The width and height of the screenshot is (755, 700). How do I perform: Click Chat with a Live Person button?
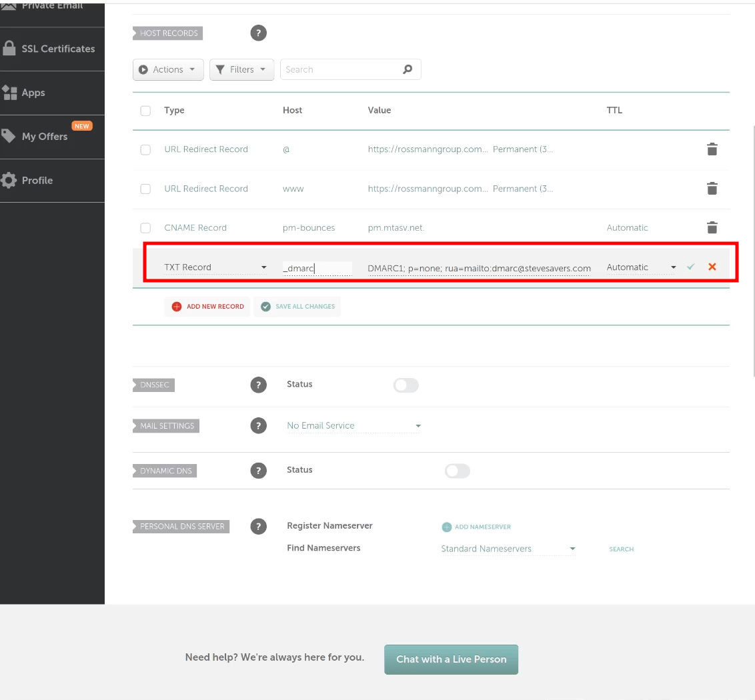tap(451, 659)
